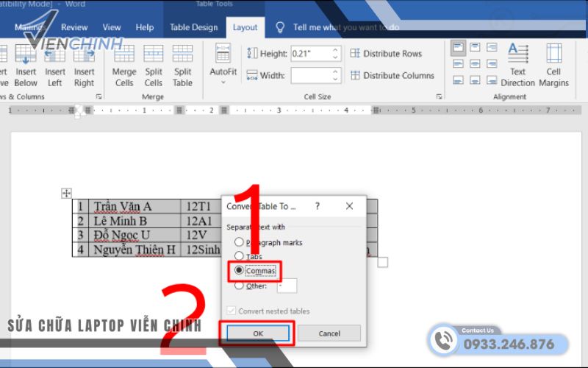
Task: Select Tabs radio option
Action: [239, 256]
